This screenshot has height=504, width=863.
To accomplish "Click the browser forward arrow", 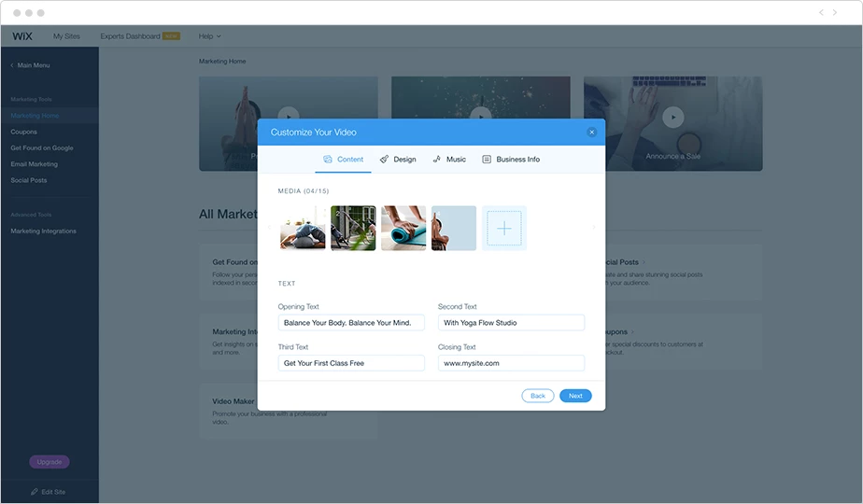I will click(835, 12).
